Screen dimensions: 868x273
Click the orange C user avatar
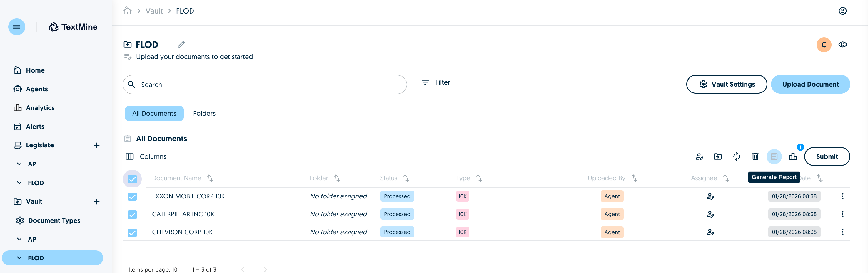pyautogui.click(x=824, y=45)
